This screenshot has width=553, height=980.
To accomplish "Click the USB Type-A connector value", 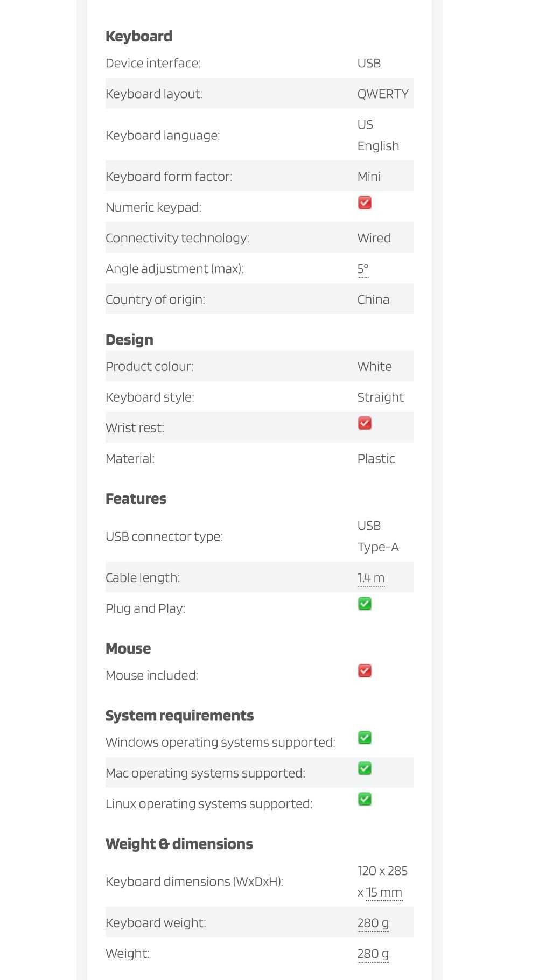I will 378,536.
